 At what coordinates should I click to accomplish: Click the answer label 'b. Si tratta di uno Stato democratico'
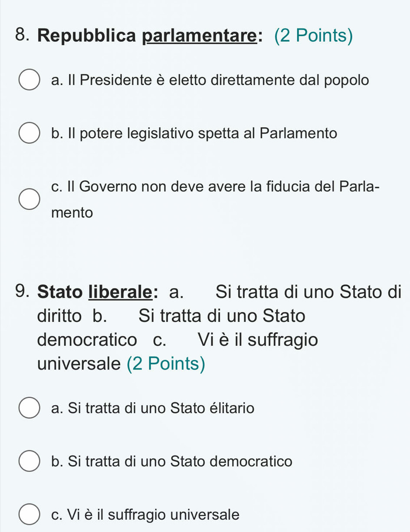pos(171,461)
